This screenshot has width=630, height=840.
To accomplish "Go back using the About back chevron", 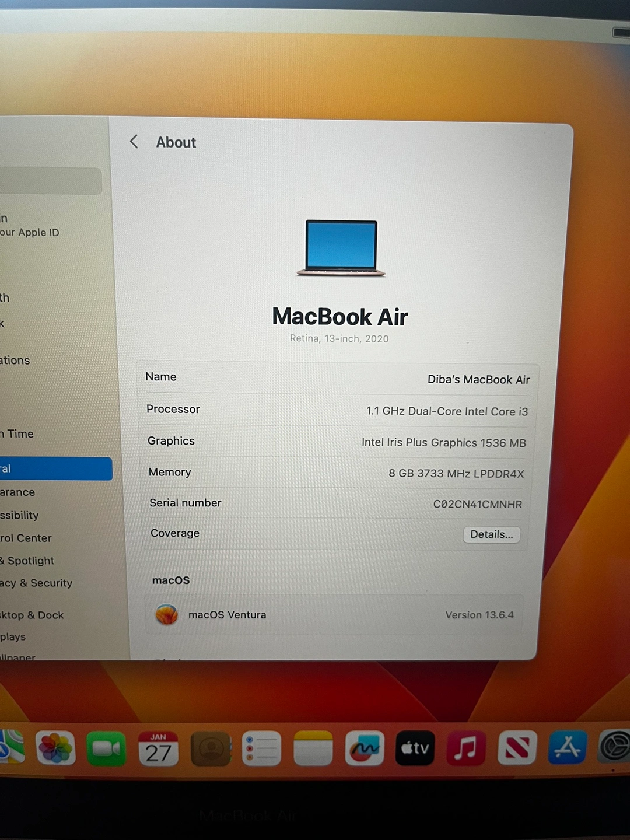I will pos(134,142).
